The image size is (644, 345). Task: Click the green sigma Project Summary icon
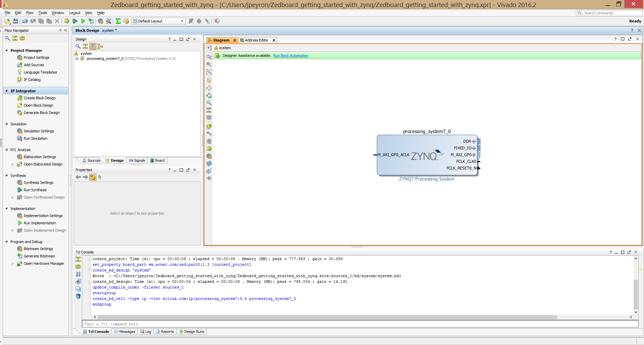click(x=118, y=21)
